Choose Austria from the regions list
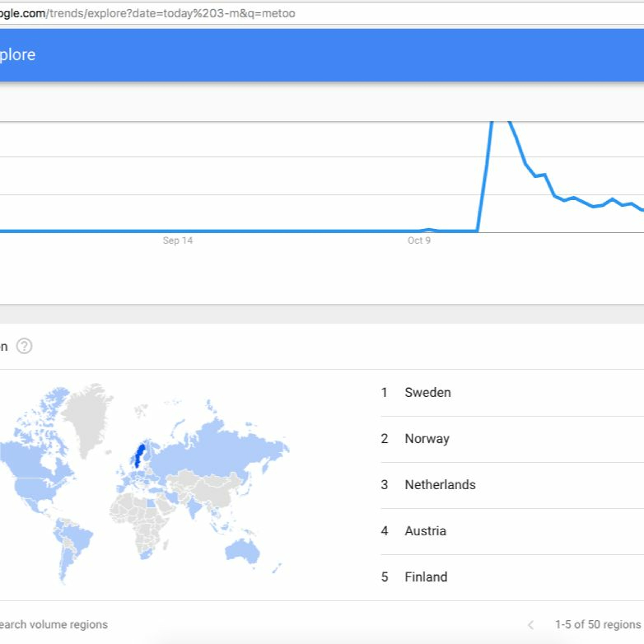644x644 pixels. pos(425,531)
